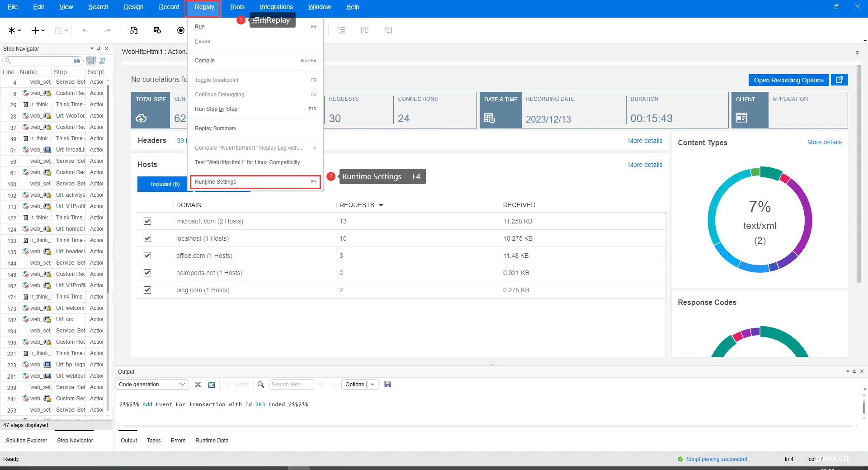Open the asterisk new script dropdown arrow
Image resolution: width=868 pixels, height=470 pixels.
[20, 30]
